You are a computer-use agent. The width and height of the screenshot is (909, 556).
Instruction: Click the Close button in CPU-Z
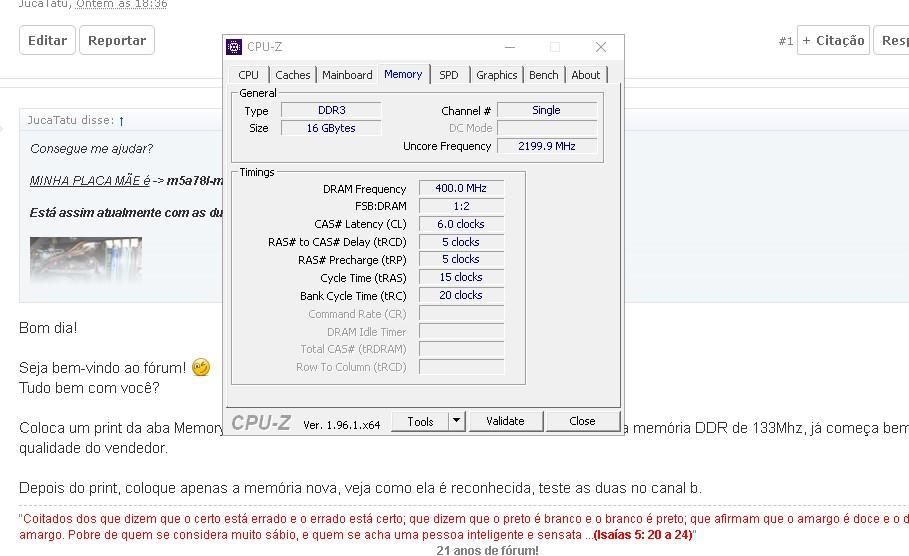coord(582,421)
